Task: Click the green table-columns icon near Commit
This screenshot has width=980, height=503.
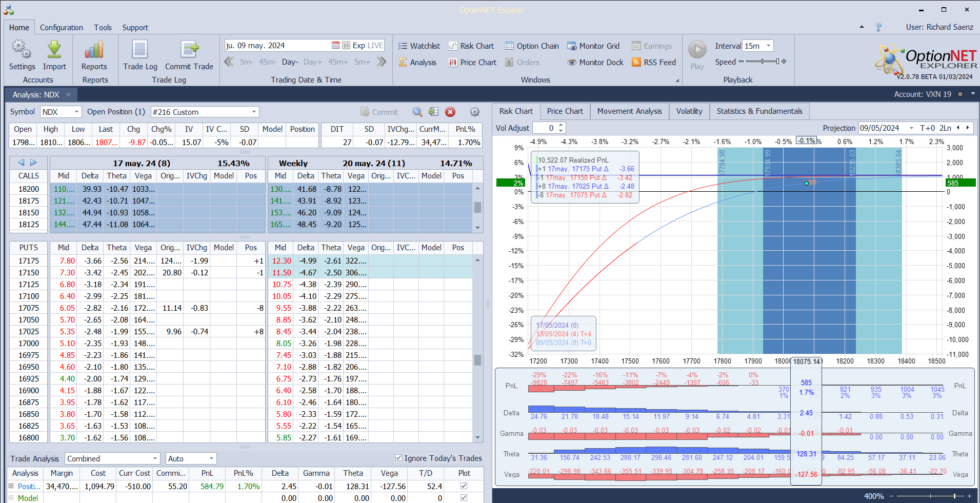Action: pyautogui.click(x=433, y=112)
